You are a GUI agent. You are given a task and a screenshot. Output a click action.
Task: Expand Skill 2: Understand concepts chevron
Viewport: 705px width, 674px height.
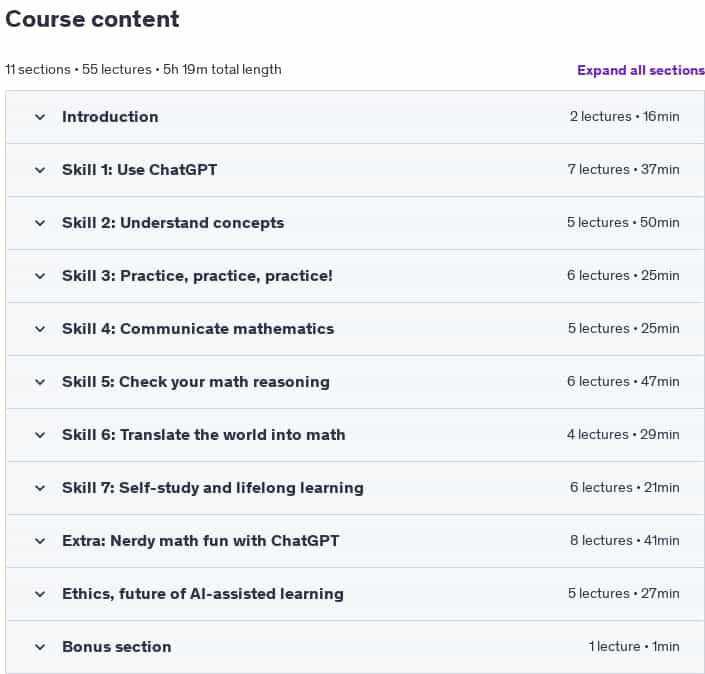point(40,223)
